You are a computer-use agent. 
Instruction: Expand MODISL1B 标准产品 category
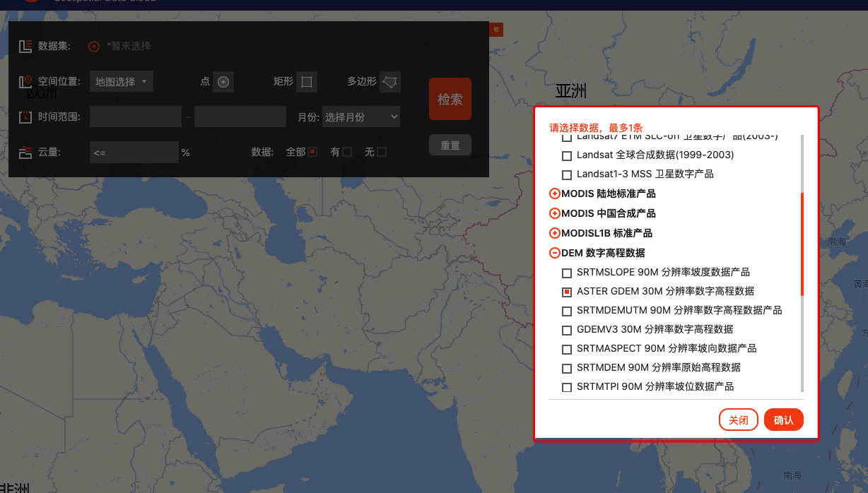coord(555,233)
